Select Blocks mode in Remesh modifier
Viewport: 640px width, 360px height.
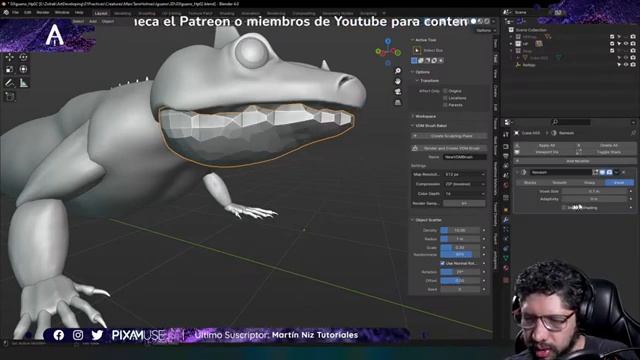[x=530, y=183]
